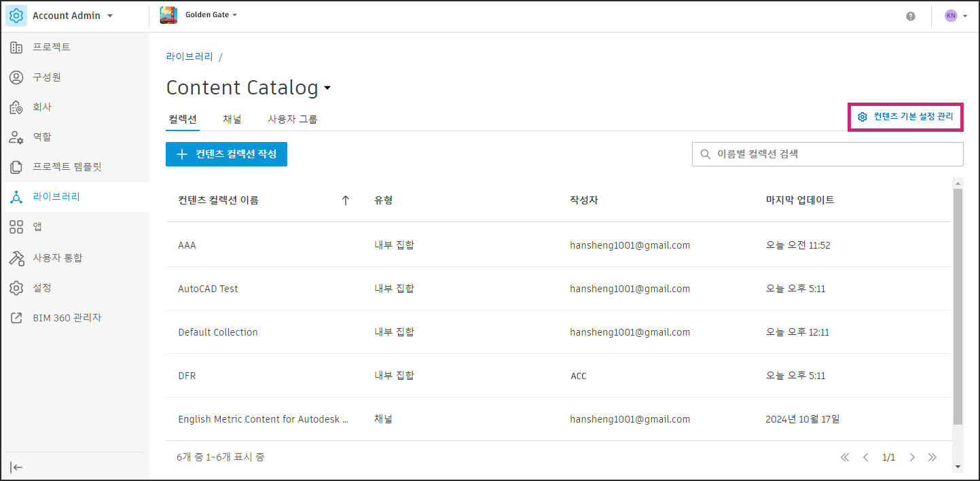Click the 사용자 통합 hammer icon
Image resolution: width=980 pixels, height=481 pixels.
point(16,257)
